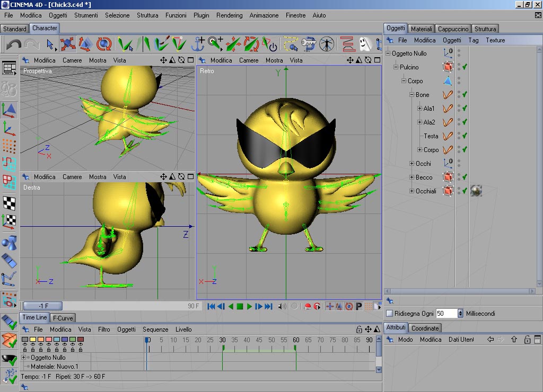Click the black bowl checkmark icon

click(x=10, y=359)
